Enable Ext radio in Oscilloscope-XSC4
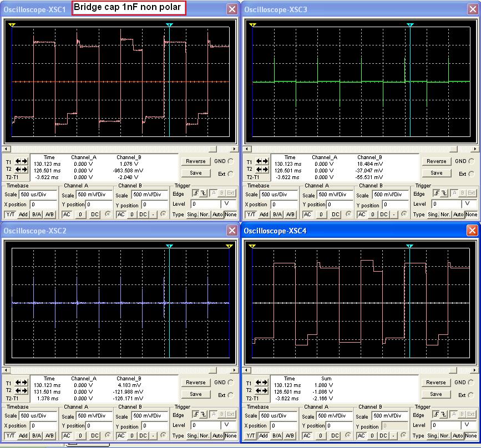The image size is (481, 448). point(470,395)
